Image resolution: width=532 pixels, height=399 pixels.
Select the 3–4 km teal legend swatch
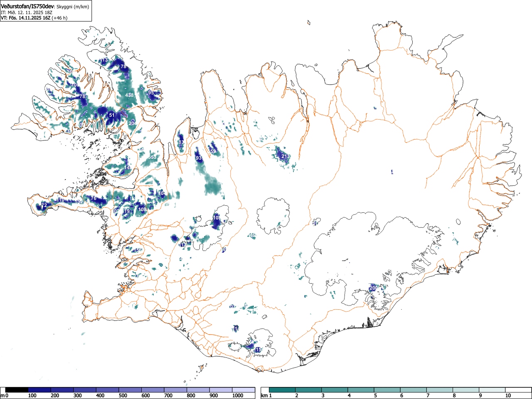pyautogui.click(x=335, y=390)
